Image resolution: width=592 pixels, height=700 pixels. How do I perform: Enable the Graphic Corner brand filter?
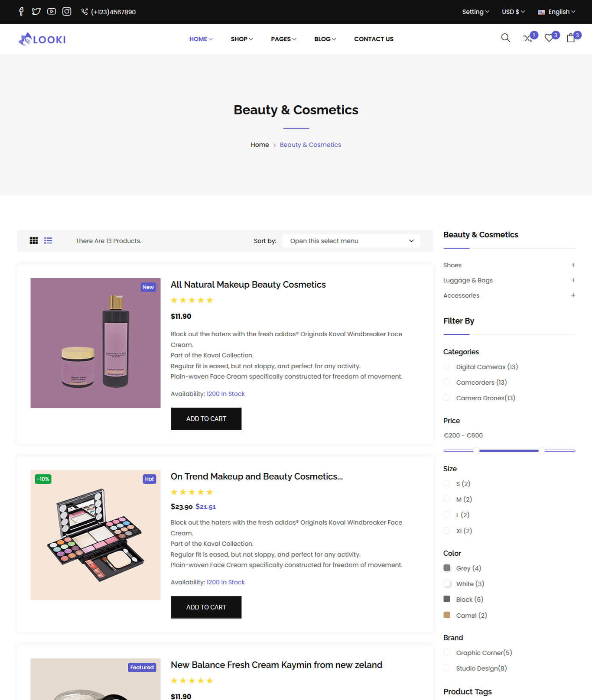click(447, 653)
